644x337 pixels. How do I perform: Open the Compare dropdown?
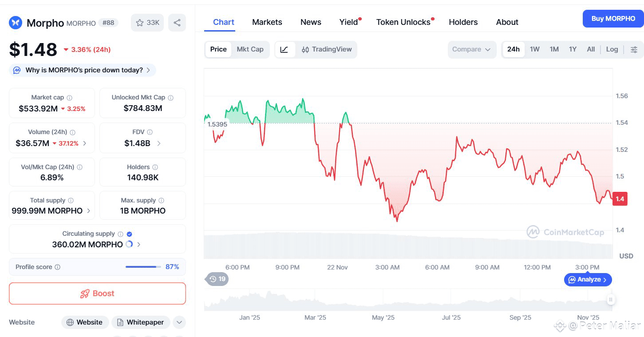pyautogui.click(x=471, y=49)
